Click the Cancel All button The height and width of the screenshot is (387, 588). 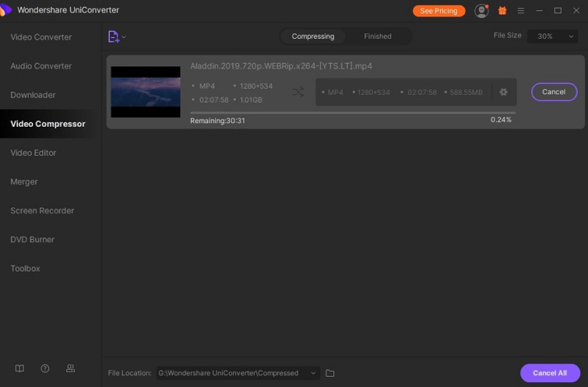pos(550,373)
